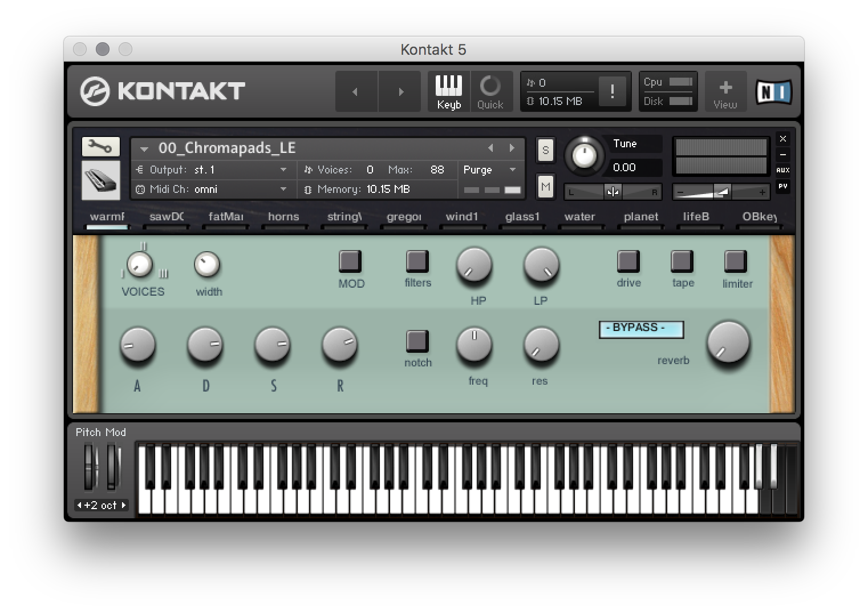This screenshot has width=868, height=613.
Task: Toggle the MOD switch
Action: 350,261
